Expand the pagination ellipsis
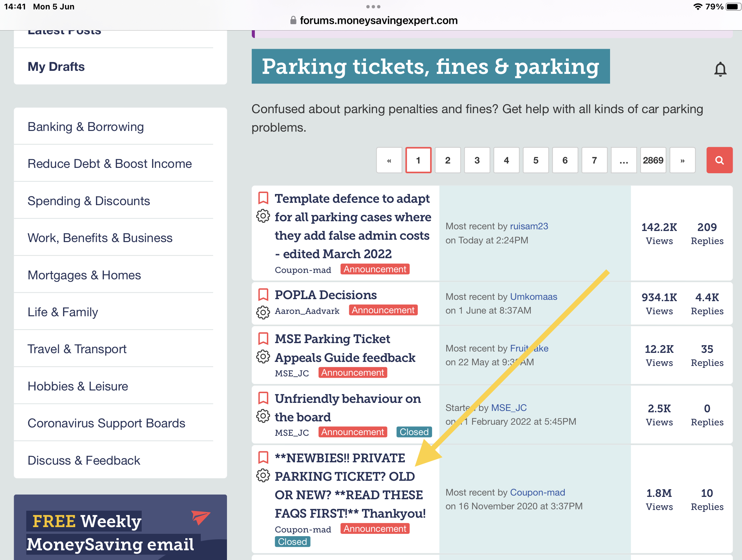This screenshot has width=742, height=560. 623,160
